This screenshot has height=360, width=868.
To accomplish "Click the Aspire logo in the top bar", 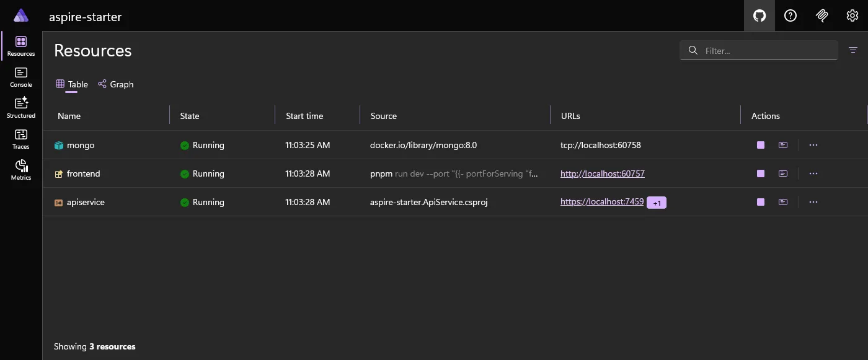I will coord(20,15).
